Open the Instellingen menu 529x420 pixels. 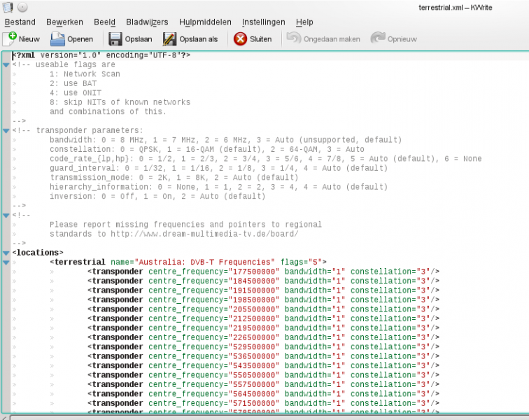point(265,22)
